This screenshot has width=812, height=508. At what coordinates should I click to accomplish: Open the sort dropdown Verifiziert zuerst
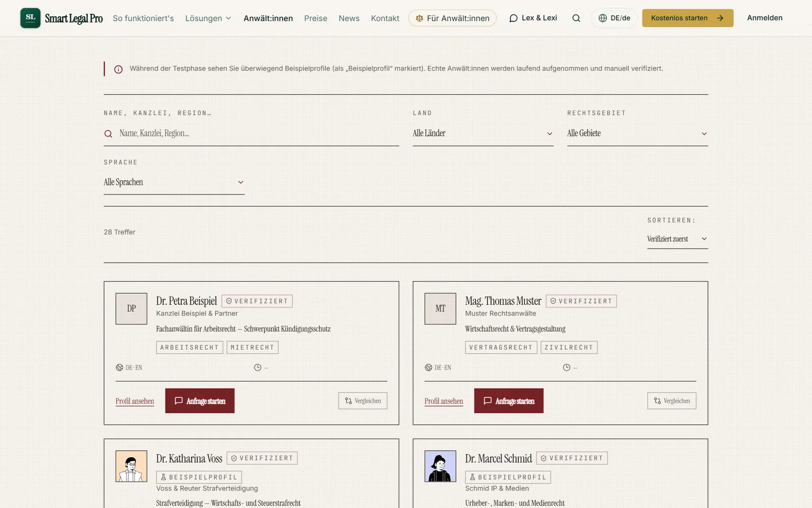click(678, 239)
